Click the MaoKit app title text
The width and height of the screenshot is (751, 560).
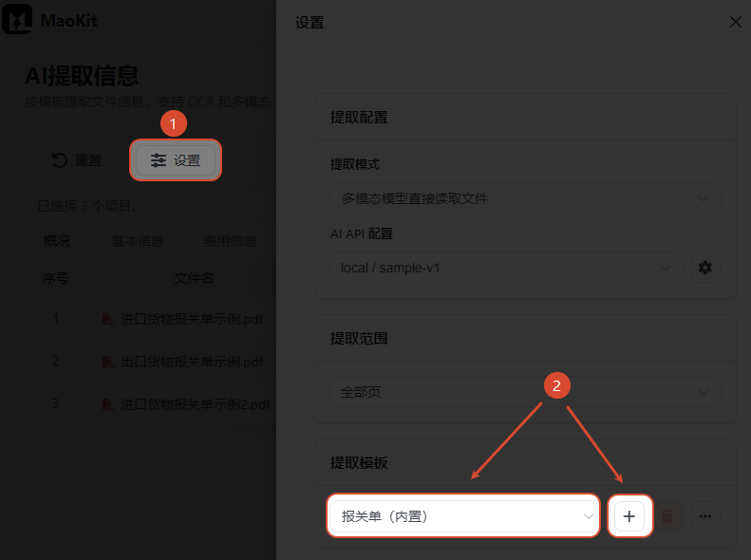coord(69,21)
